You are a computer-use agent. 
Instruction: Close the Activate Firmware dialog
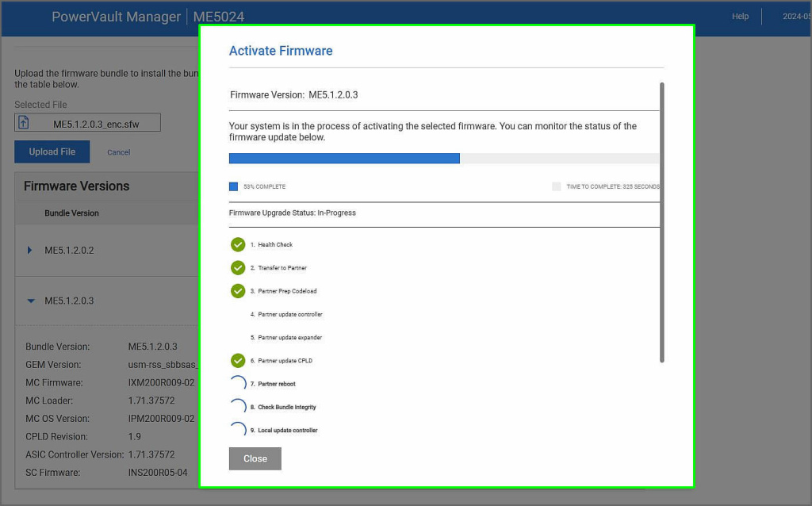point(255,458)
